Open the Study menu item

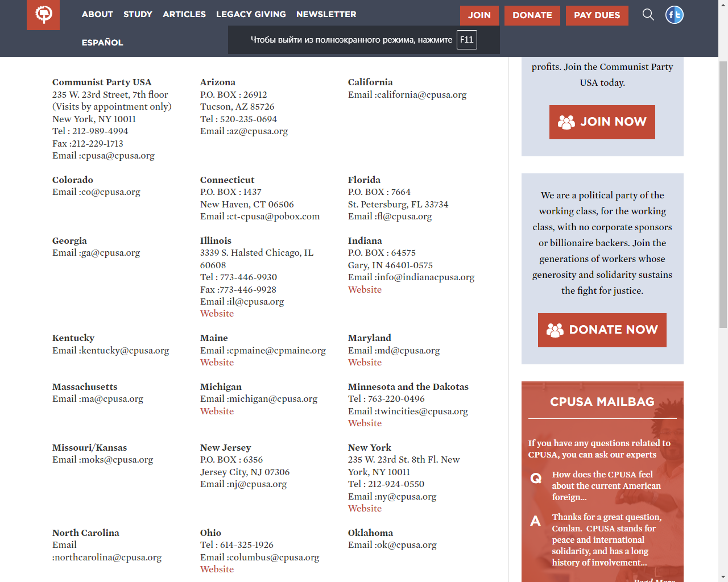coord(138,14)
